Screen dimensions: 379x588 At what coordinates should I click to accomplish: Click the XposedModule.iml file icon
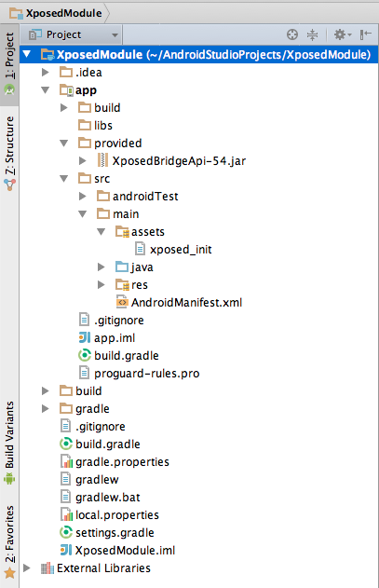pyautogui.click(x=66, y=550)
